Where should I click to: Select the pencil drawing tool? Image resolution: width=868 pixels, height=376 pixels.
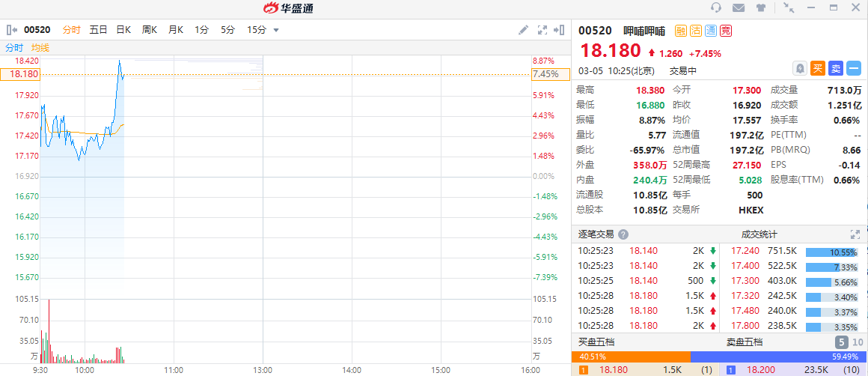click(x=524, y=30)
